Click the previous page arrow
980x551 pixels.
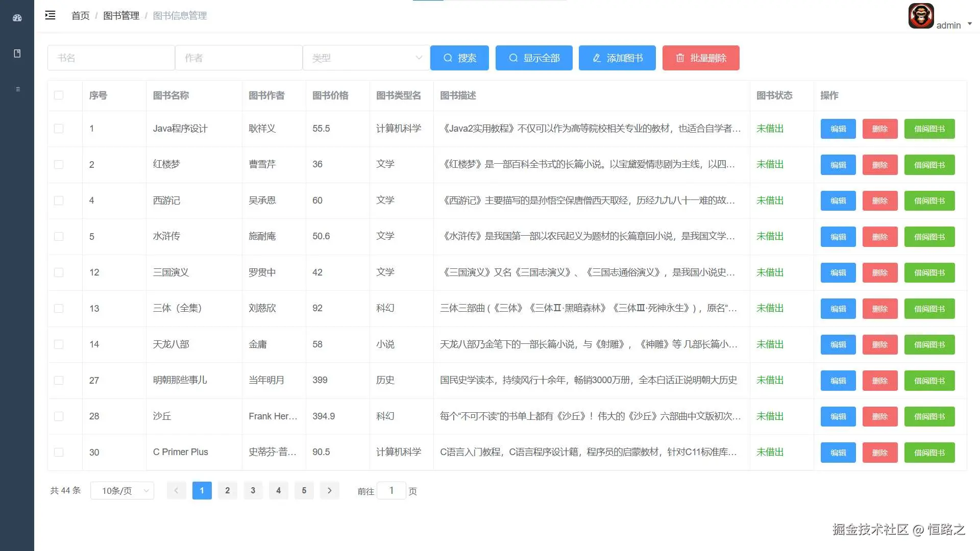point(176,490)
